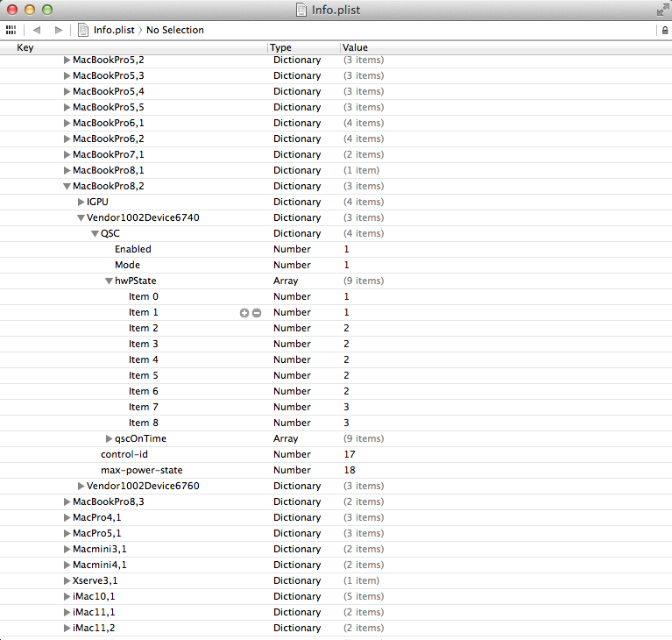Image resolution: width=672 pixels, height=640 pixels.
Task: Select Item 7 in hwPState
Action: 144,407
